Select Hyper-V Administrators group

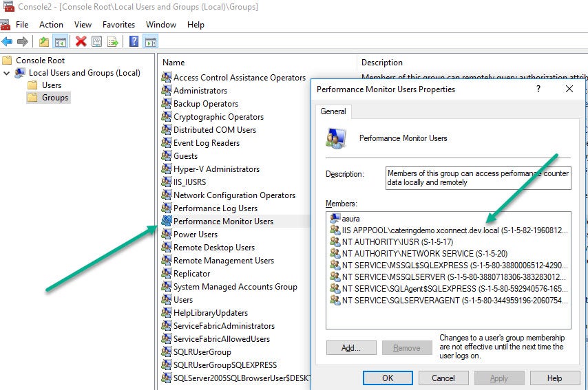(216, 169)
